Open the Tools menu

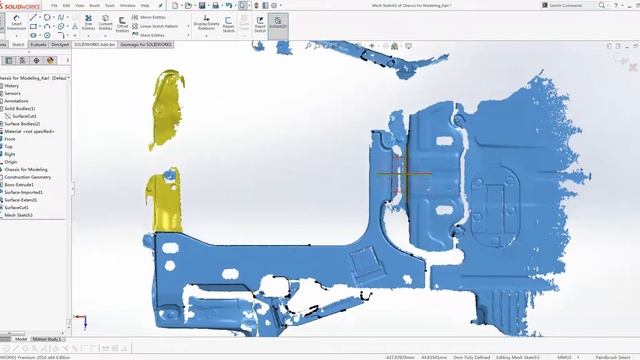tap(110, 6)
